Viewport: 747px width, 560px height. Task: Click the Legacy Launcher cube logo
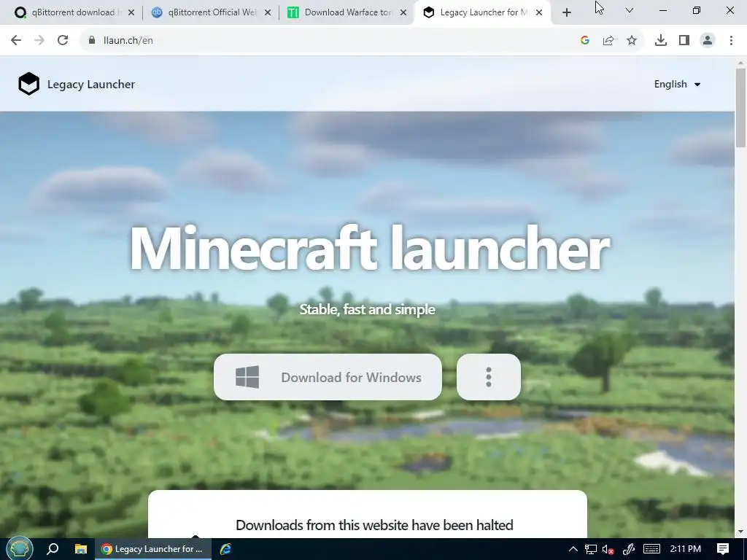[28, 84]
